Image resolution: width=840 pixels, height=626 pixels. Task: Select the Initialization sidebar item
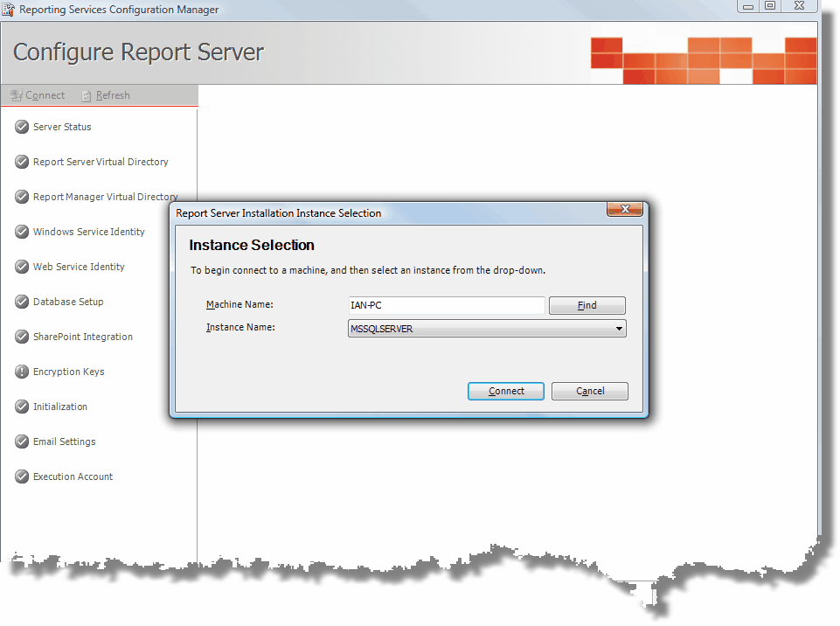pyautogui.click(x=60, y=407)
